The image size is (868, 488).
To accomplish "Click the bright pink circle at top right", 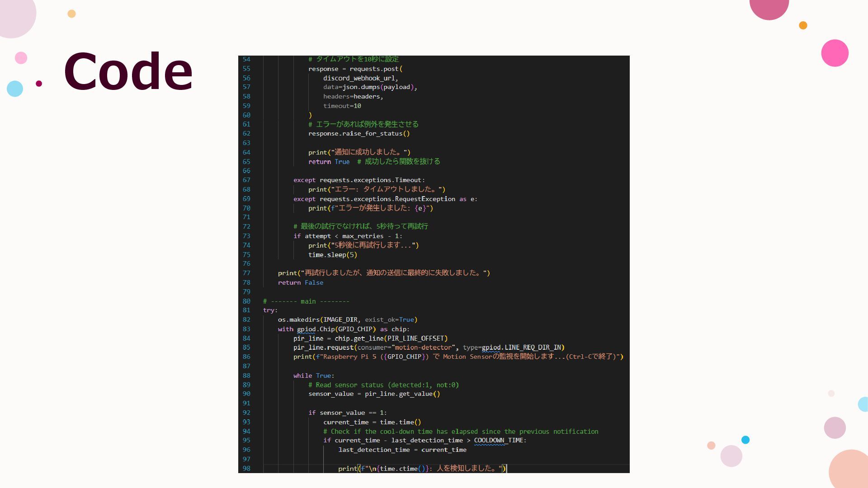I will (835, 53).
